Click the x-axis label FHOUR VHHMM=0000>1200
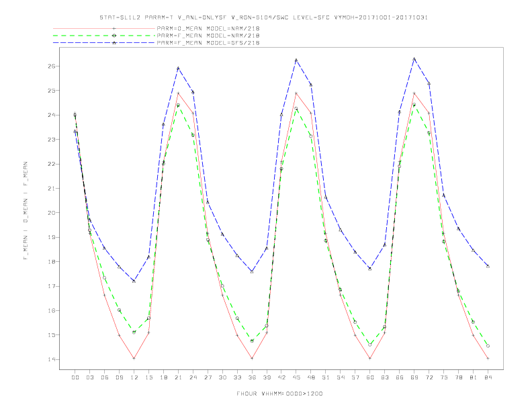Screen dimensions: 532x411 tap(279, 394)
